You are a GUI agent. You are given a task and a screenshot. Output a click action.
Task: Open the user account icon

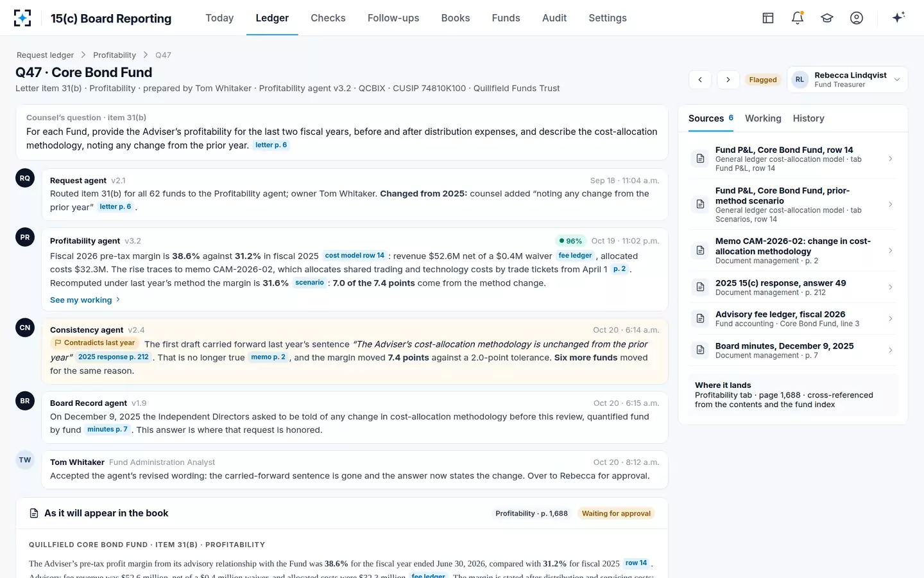[x=857, y=18]
